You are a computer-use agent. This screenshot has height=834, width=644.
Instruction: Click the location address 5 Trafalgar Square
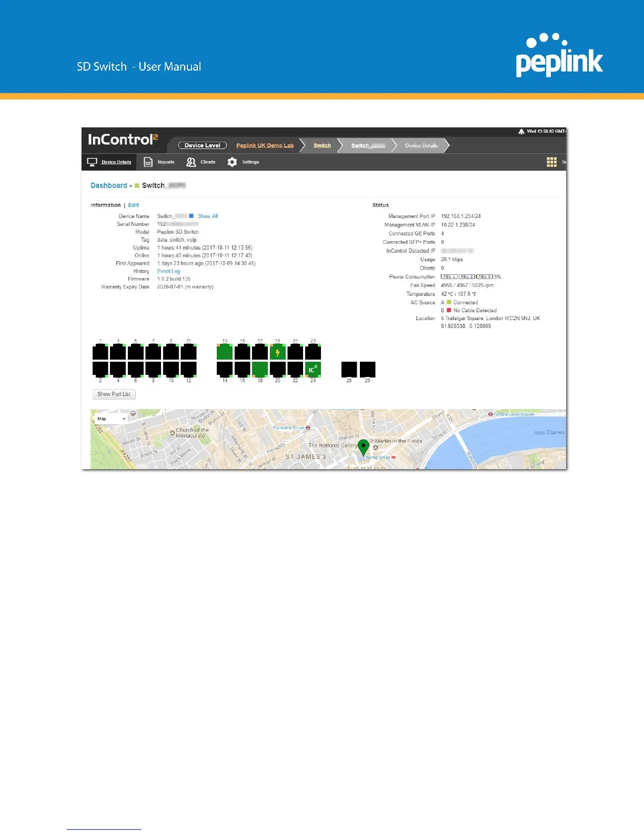490,318
